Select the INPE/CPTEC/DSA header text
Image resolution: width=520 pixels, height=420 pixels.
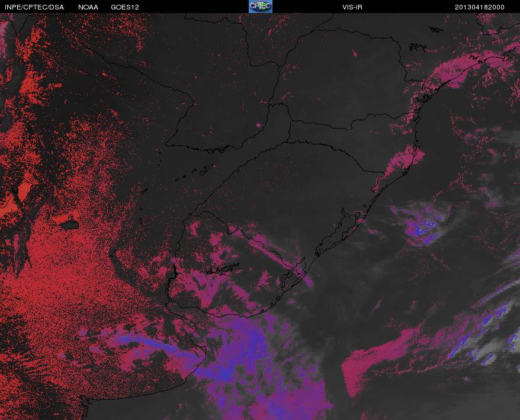coord(34,7)
